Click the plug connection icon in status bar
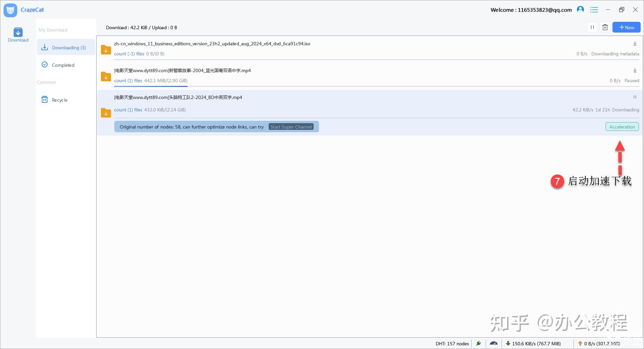 [479, 343]
